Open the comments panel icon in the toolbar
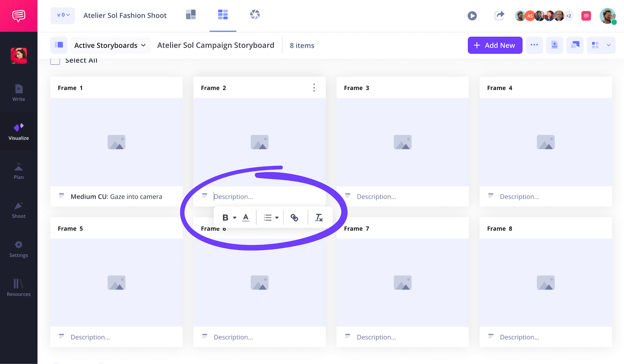 [x=575, y=45]
